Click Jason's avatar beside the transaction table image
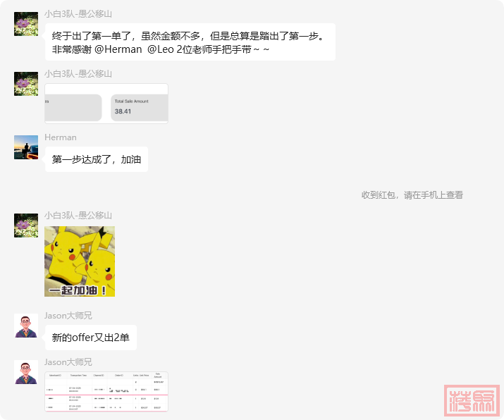 tap(26, 372)
